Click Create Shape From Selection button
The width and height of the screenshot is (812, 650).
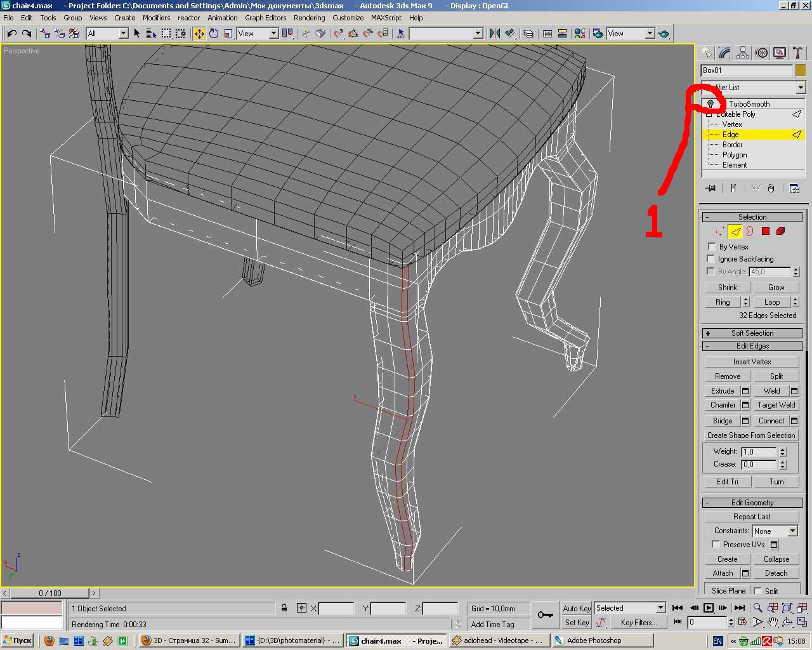click(x=751, y=435)
